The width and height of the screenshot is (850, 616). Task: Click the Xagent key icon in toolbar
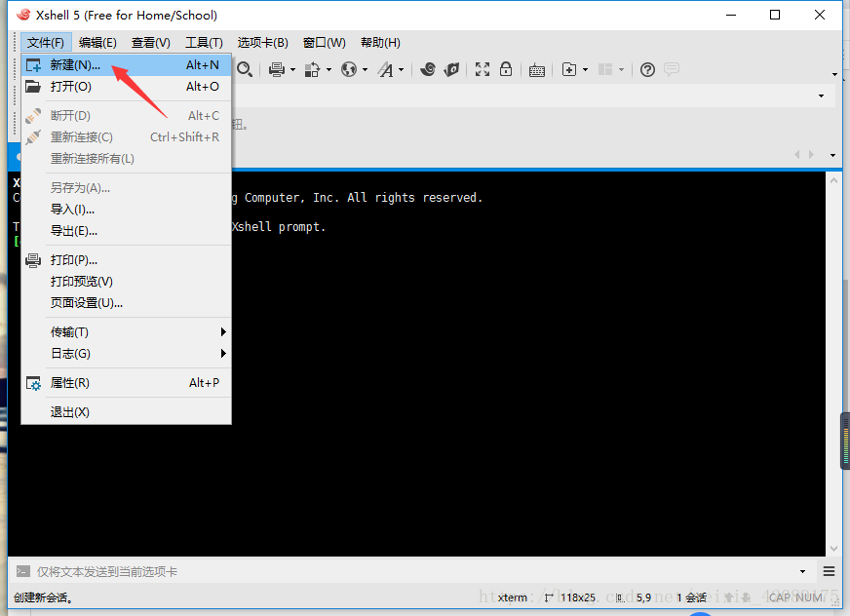451,69
